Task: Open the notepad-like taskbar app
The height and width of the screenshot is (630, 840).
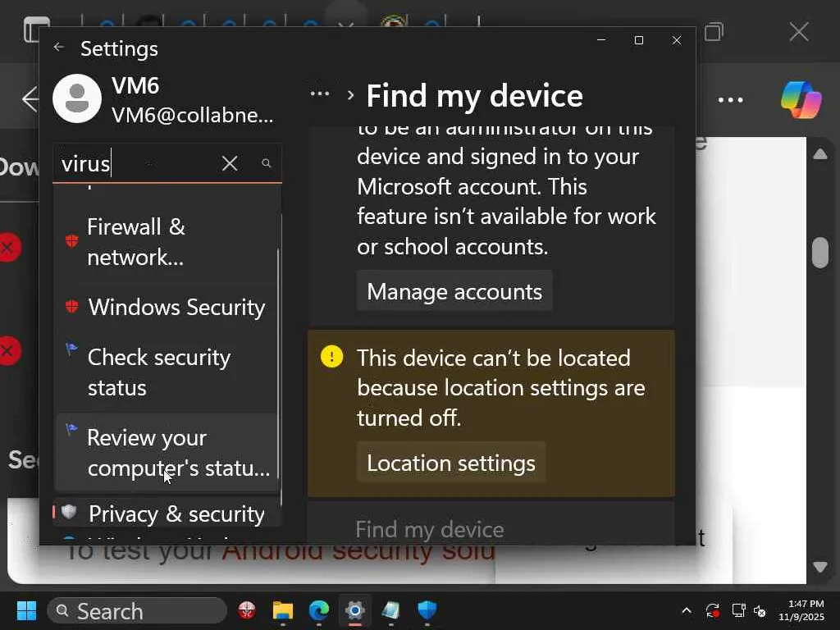Action: click(x=390, y=610)
